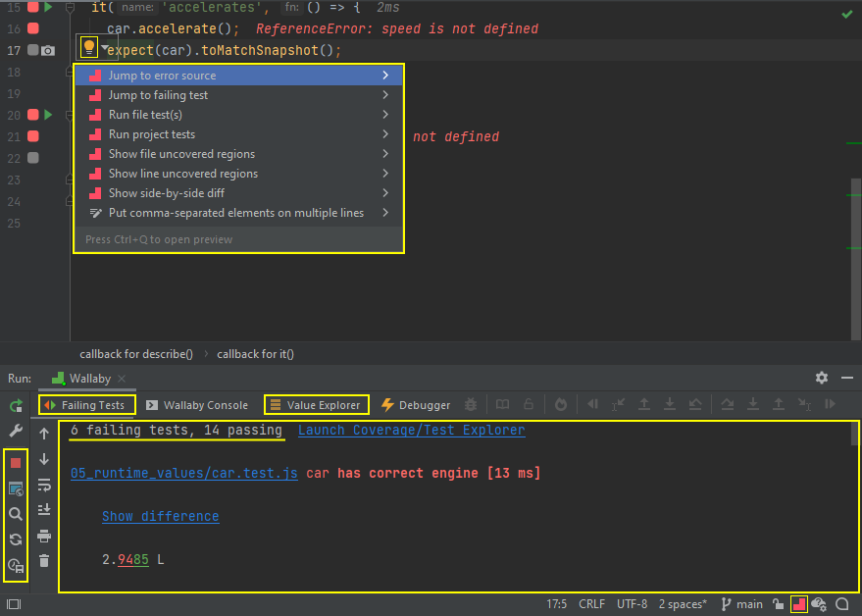Open the Wallaby Console tab
This screenshot has width=862, height=616.
tap(197, 405)
